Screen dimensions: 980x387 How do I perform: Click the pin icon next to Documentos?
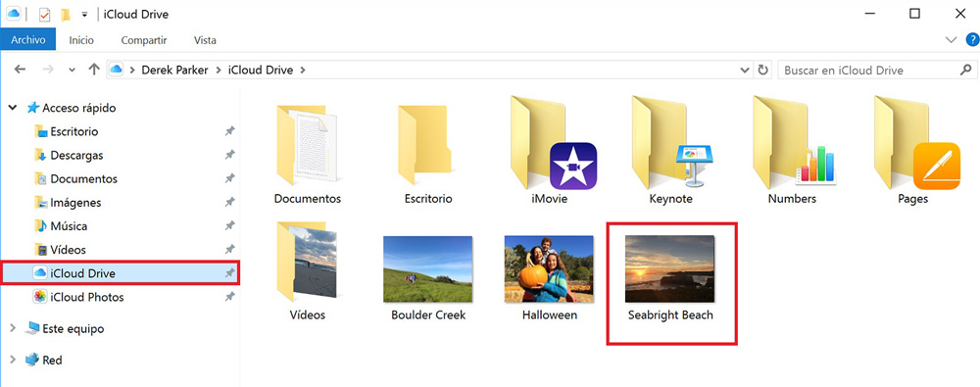230,179
